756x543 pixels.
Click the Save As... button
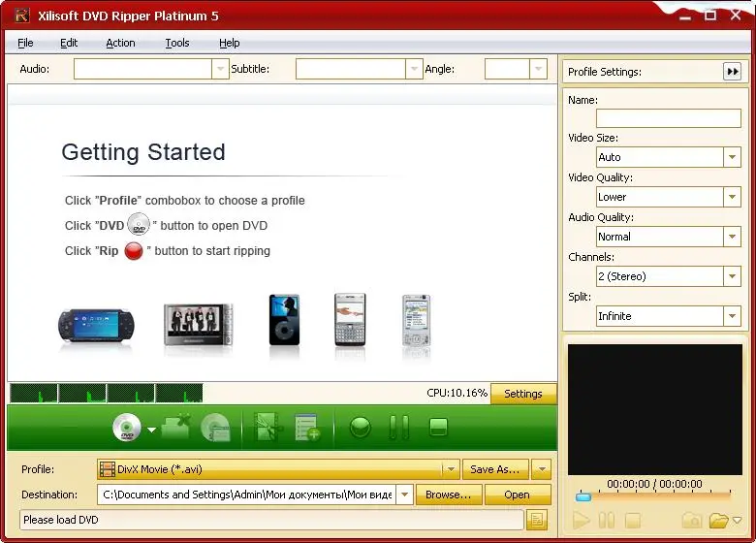[495, 469]
